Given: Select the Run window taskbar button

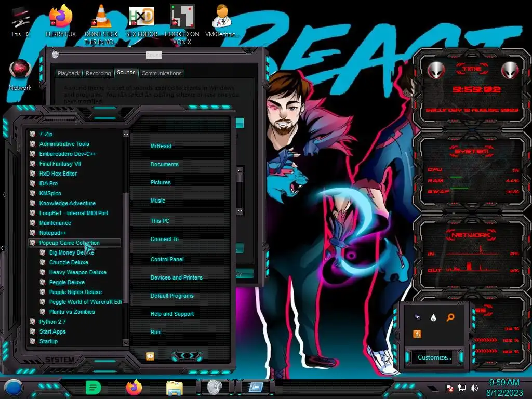Looking at the screenshot, I should click(256, 388).
